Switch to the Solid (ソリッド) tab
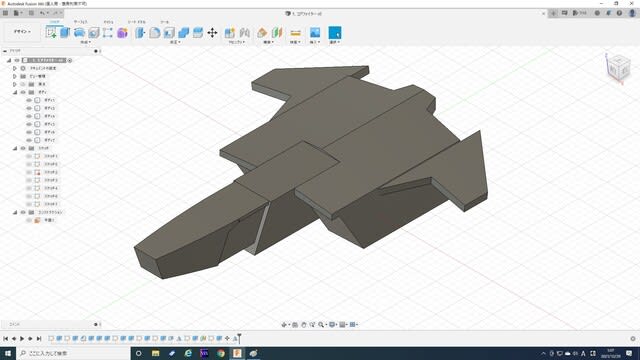The height and width of the screenshot is (360, 640). [x=55, y=22]
